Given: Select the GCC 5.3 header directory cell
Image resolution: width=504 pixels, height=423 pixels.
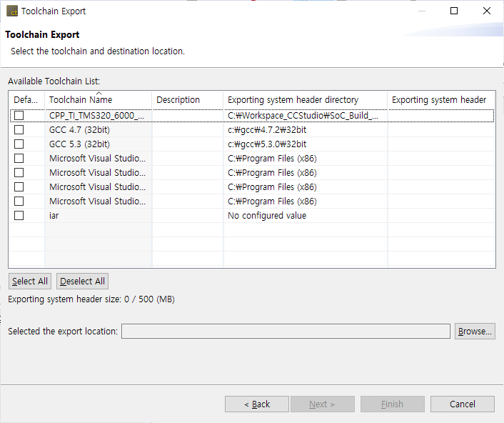Looking at the screenshot, I should point(267,144).
